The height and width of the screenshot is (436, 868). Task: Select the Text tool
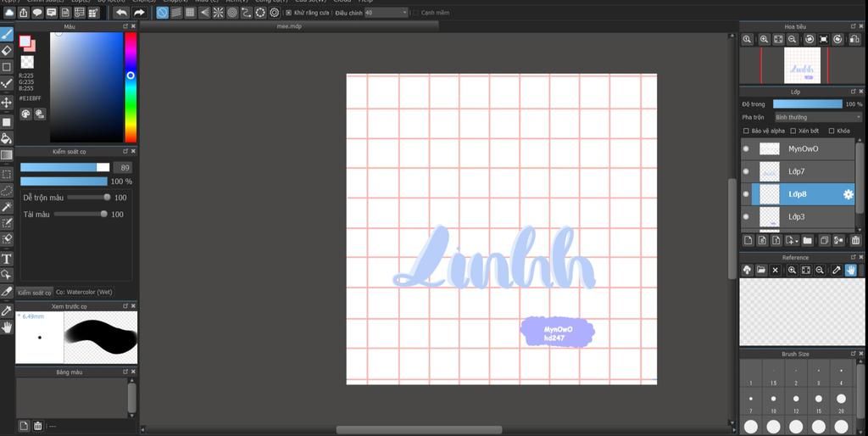click(7, 259)
